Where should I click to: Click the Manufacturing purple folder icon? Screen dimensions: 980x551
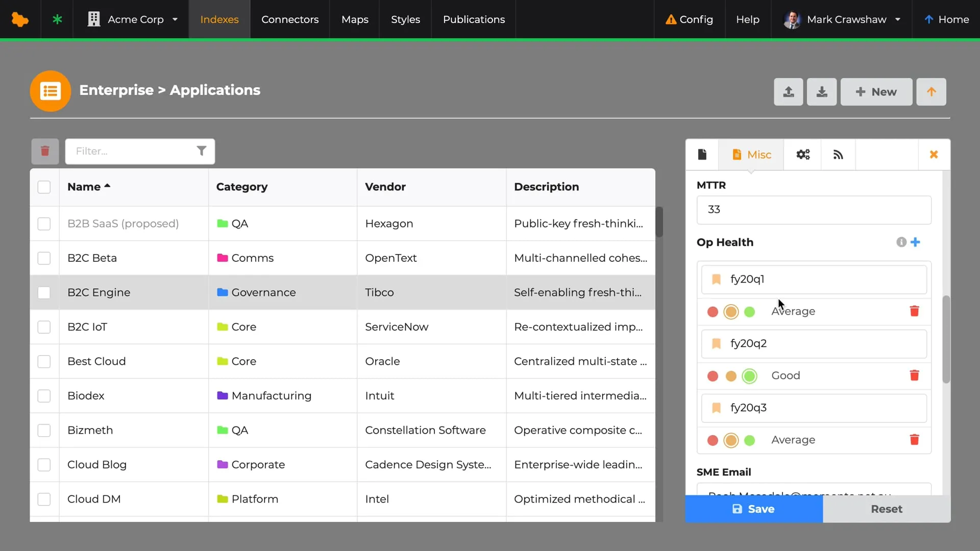222,395
